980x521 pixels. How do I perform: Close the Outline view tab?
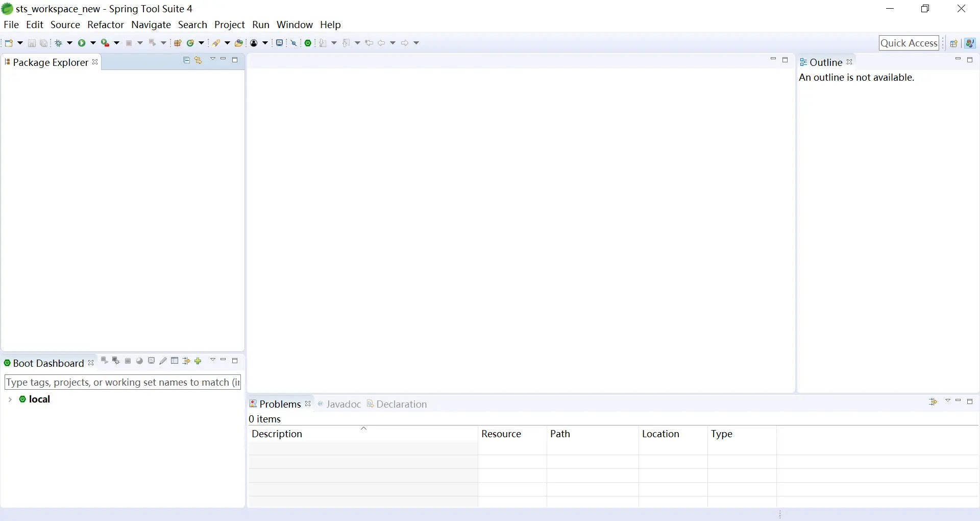850,62
